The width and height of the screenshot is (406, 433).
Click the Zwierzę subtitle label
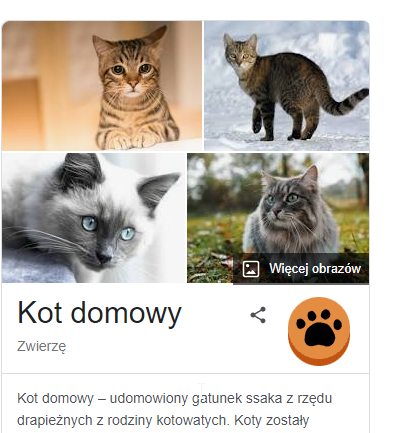(42, 346)
